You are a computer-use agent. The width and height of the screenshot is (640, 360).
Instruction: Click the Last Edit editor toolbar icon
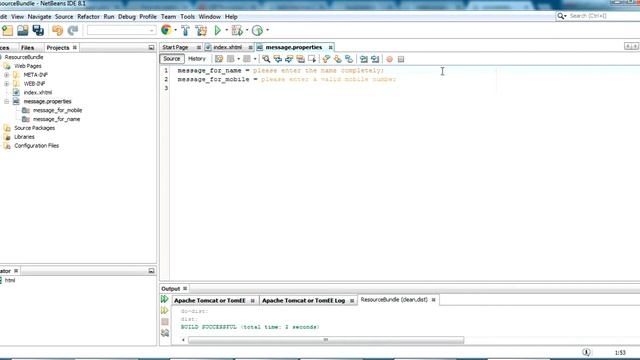pos(219,59)
